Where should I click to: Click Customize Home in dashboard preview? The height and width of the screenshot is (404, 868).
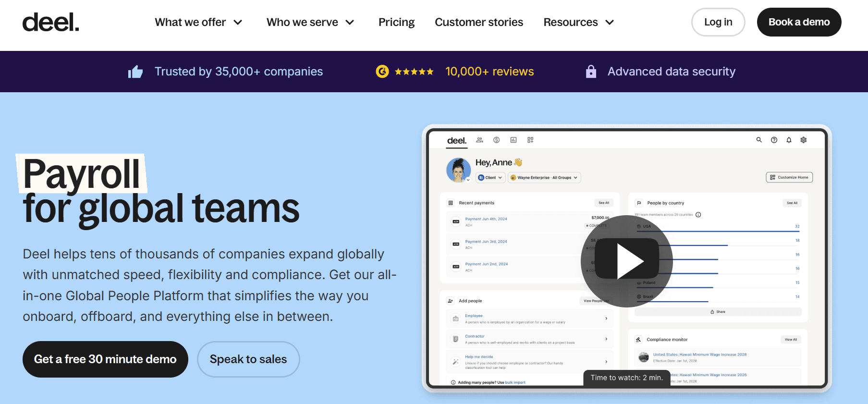coord(789,177)
